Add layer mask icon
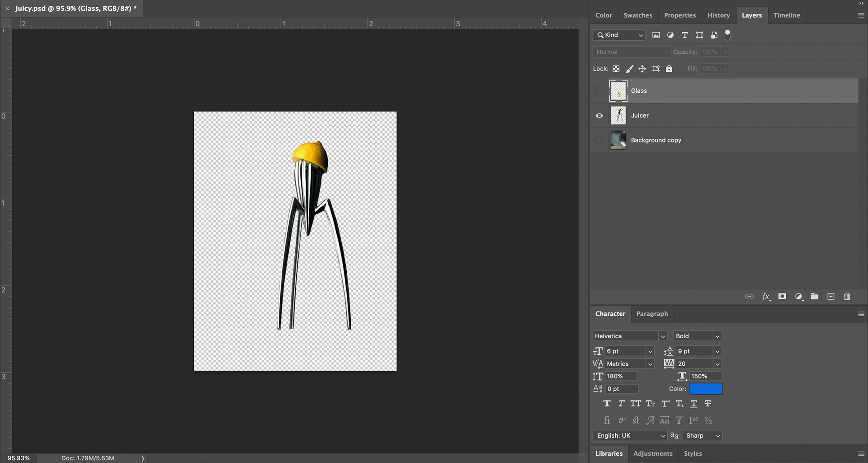Viewport: 868px width, 463px height. click(x=782, y=297)
